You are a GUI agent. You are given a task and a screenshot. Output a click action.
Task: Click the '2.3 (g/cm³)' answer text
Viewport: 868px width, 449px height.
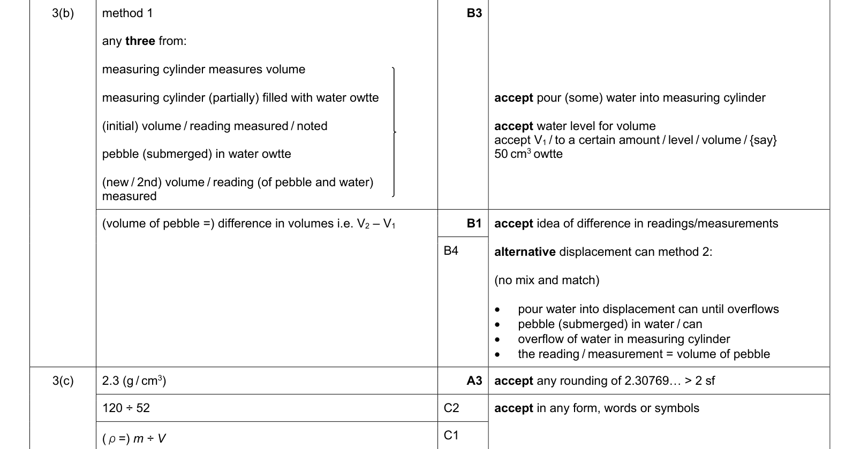click(134, 381)
